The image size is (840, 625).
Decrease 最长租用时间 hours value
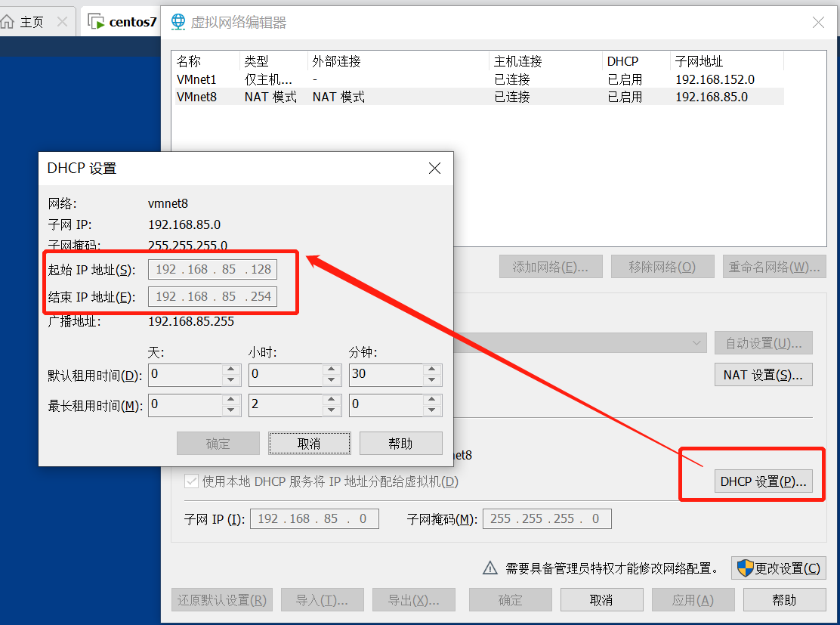(332, 410)
